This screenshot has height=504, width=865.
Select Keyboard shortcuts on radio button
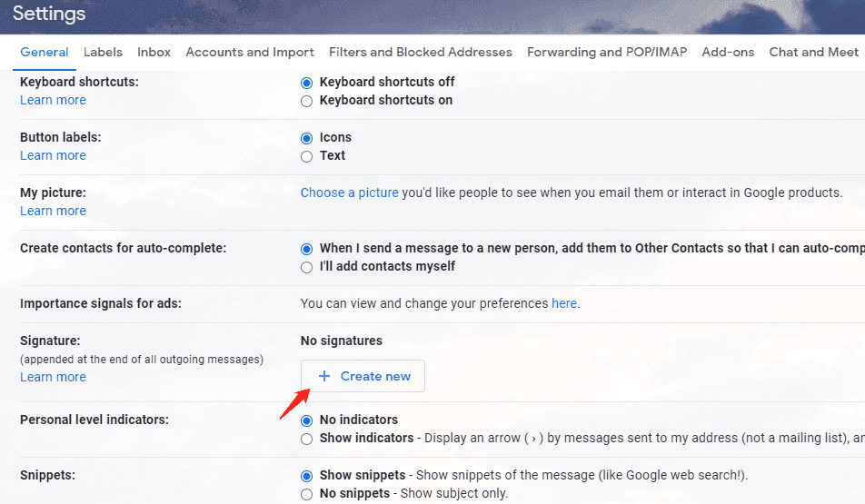[307, 101]
